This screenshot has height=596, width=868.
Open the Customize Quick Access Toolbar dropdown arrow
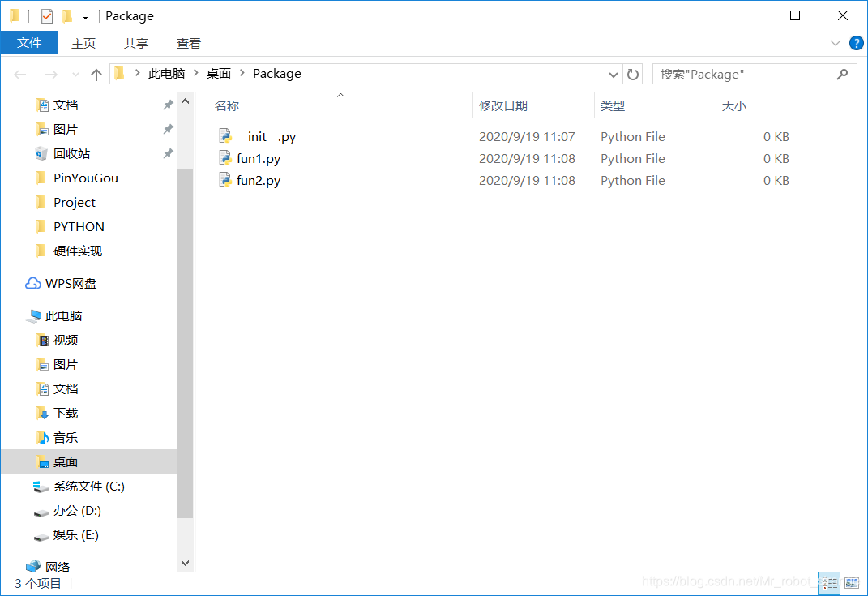[x=85, y=17]
